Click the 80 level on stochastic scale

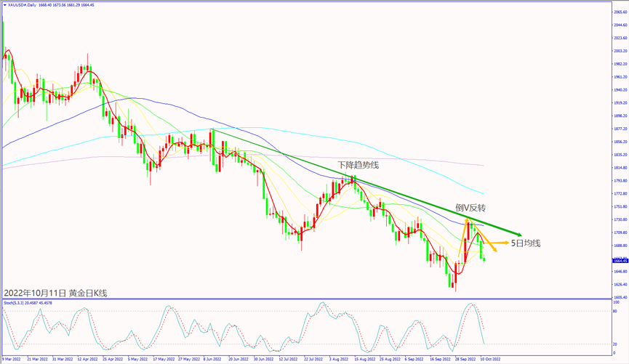coord(615,311)
